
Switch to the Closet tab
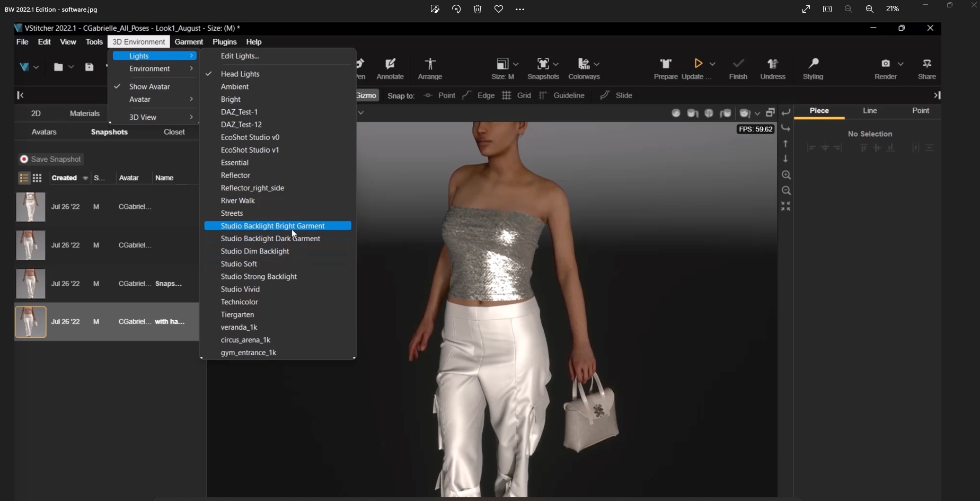(x=174, y=132)
